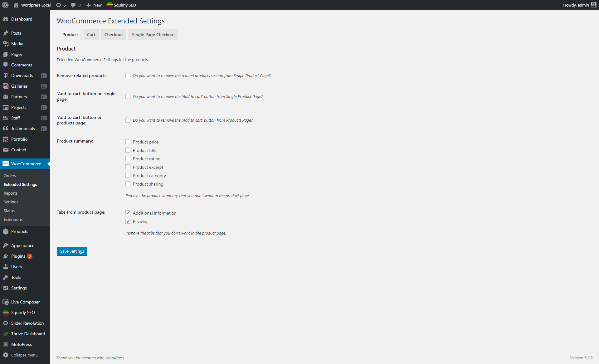
Task: Check remove Add to cart on products page
Action: [x=128, y=120]
